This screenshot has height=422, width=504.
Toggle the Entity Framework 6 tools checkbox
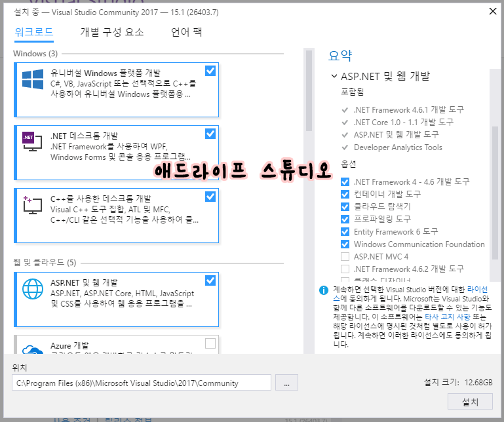click(345, 232)
